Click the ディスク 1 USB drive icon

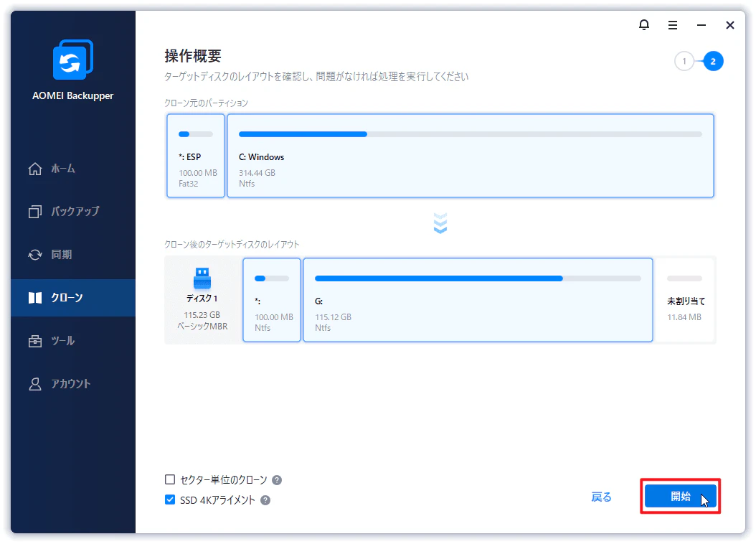click(202, 278)
